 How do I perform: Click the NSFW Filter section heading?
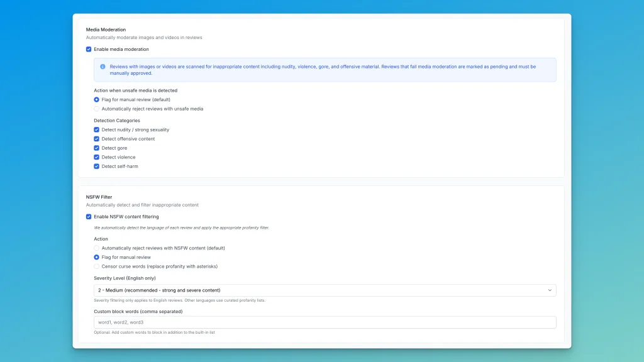coord(99,197)
